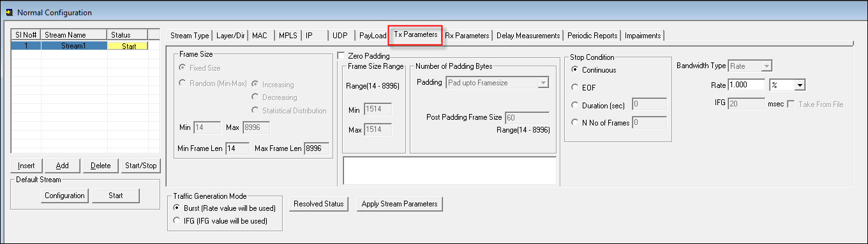The height and width of the screenshot is (244, 868).
Task: Go to the IP tab
Action: tap(315, 36)
